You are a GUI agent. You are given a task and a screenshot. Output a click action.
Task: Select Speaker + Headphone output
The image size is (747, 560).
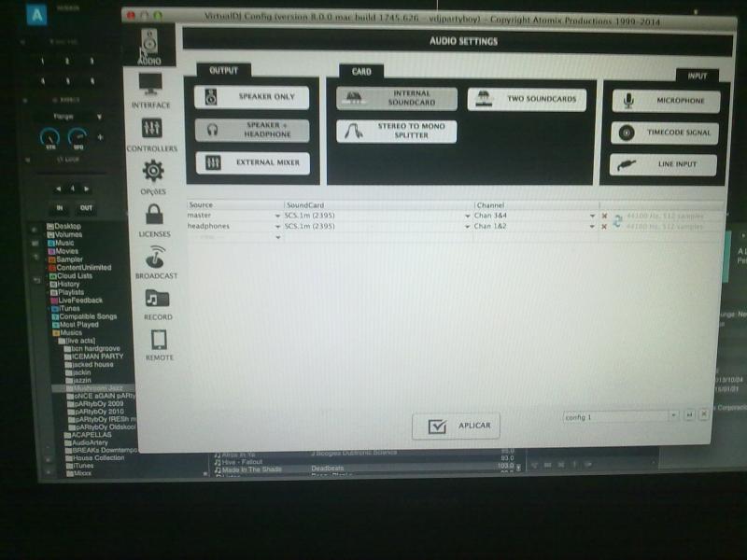(x=252, y=130)
